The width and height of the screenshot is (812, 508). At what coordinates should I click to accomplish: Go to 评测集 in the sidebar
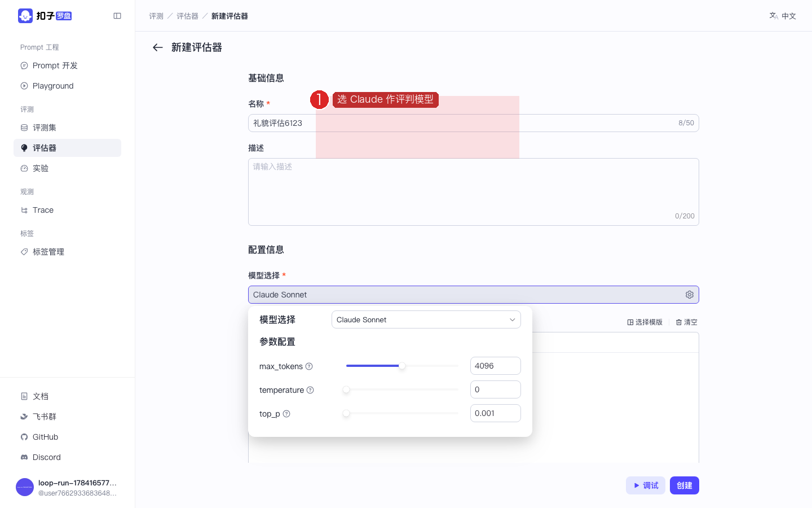coord(67,128)
